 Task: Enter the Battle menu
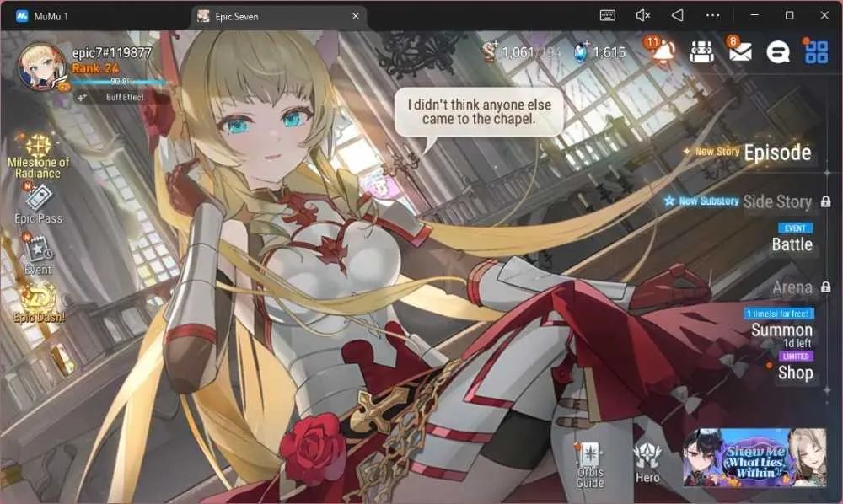point(792,244)
